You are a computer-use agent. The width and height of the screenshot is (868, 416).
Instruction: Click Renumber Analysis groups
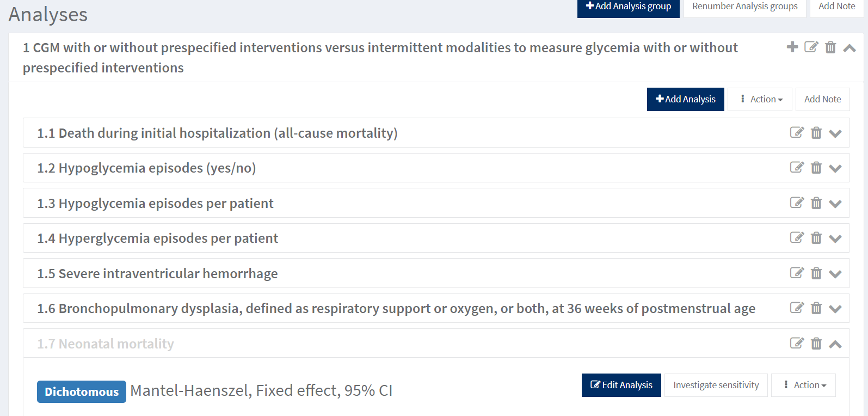click(x=744, y=7)
